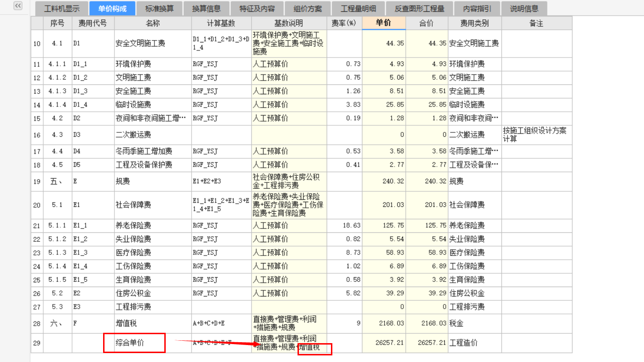Switch to the 内容指引 tab
The width and height of the screenshot is (644, 362).
477,8
